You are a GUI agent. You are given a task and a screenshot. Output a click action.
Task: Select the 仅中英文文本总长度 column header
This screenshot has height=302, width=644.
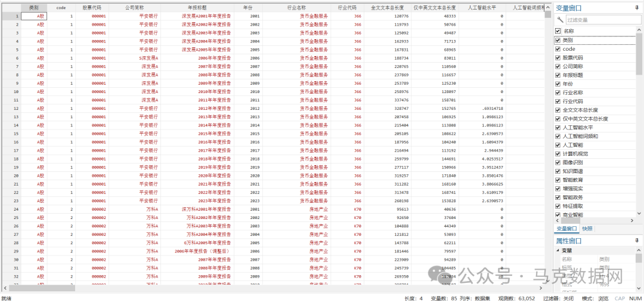pos(435,7)
